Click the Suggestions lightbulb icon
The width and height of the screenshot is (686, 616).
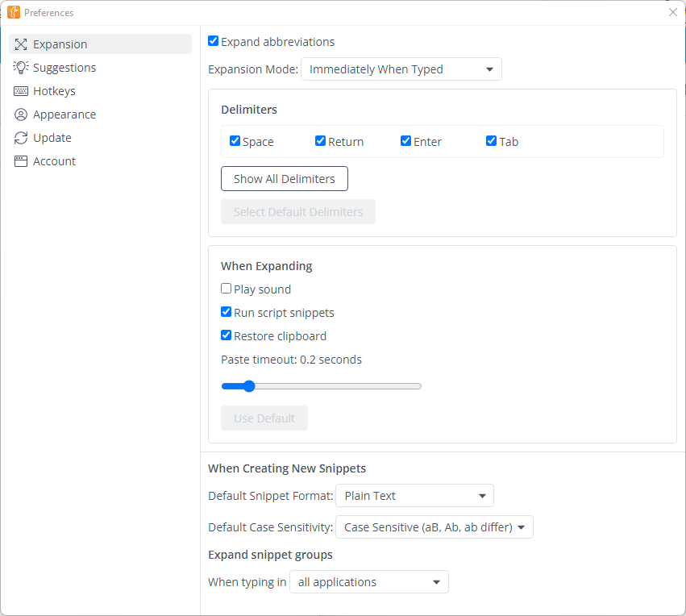tap(21, 68)
